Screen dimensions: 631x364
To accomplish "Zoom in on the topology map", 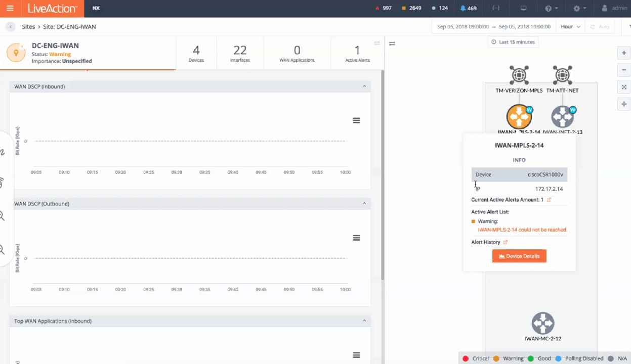I will (624, 53).
